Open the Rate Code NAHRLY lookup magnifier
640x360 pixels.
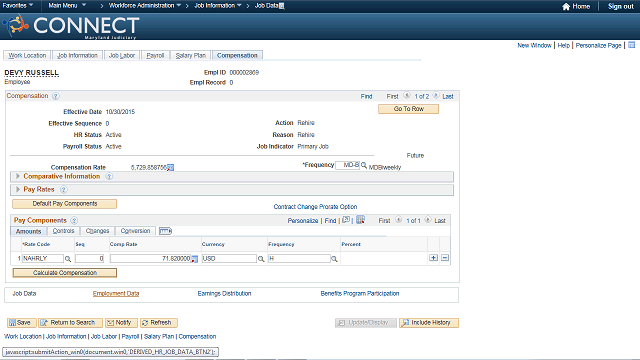pos(68,259)
